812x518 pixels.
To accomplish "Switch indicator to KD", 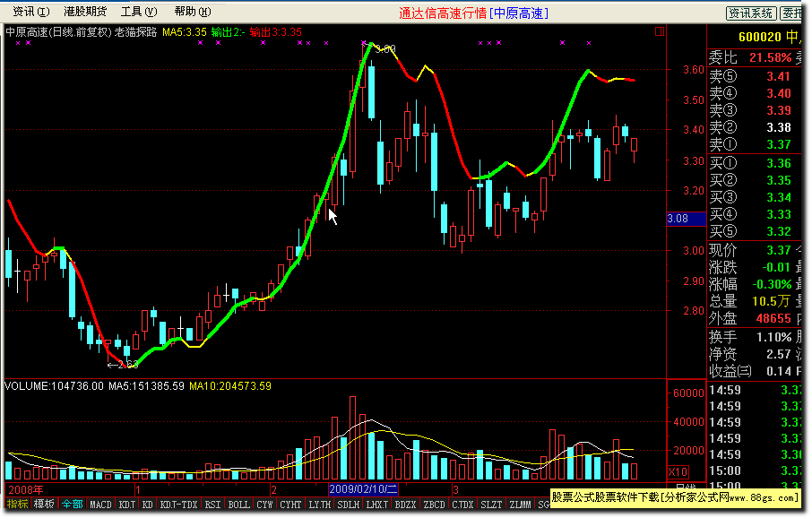I will point(148,504).
